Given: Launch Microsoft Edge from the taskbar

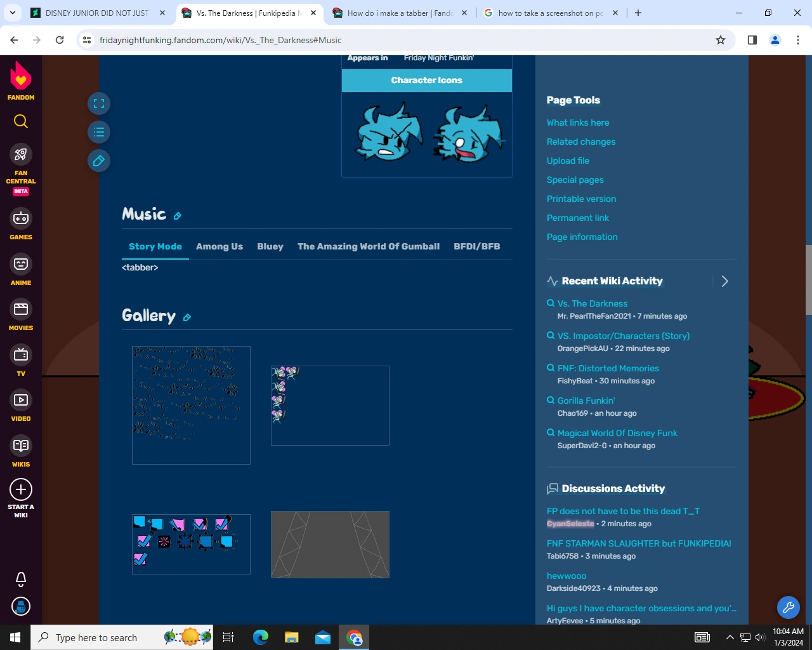Looking at the screenshot, I should [261, 637].
